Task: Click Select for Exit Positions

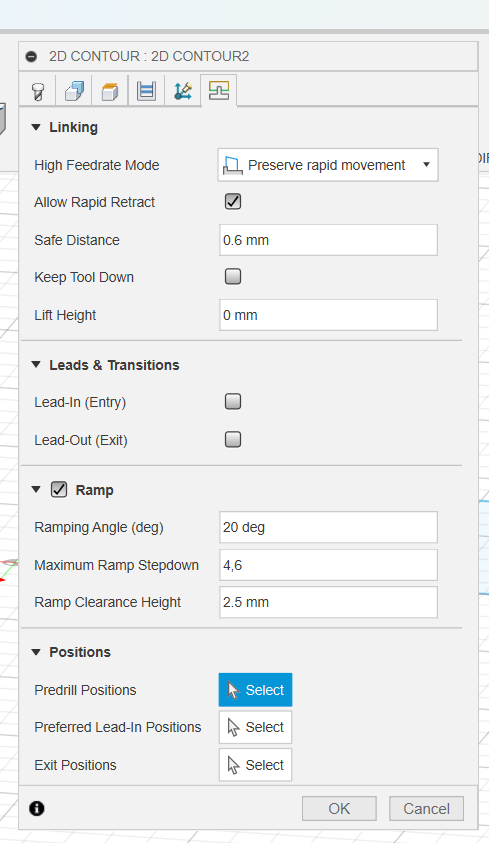Action: point(255,765)
